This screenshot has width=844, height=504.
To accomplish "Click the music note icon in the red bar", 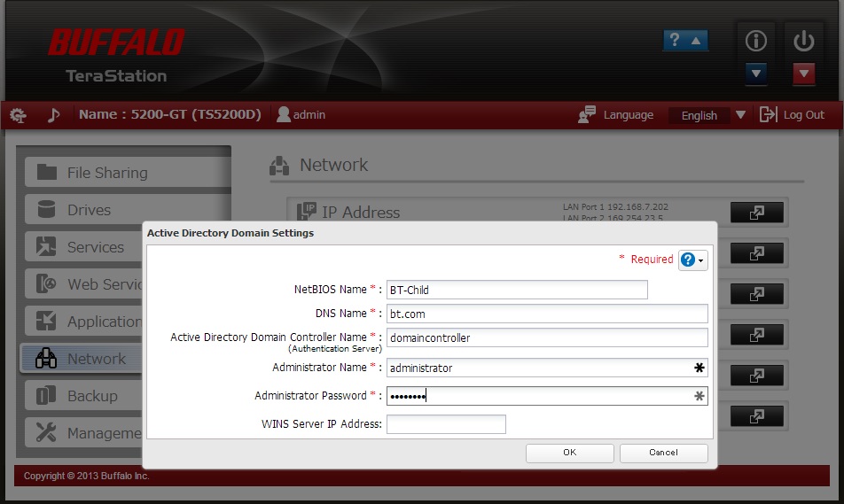I will click(x=53, y=115).
